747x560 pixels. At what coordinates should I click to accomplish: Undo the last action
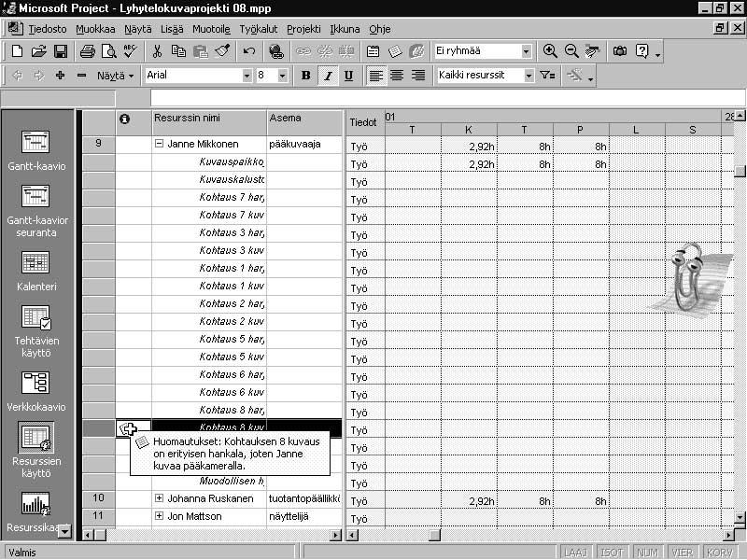click(248, 51)
